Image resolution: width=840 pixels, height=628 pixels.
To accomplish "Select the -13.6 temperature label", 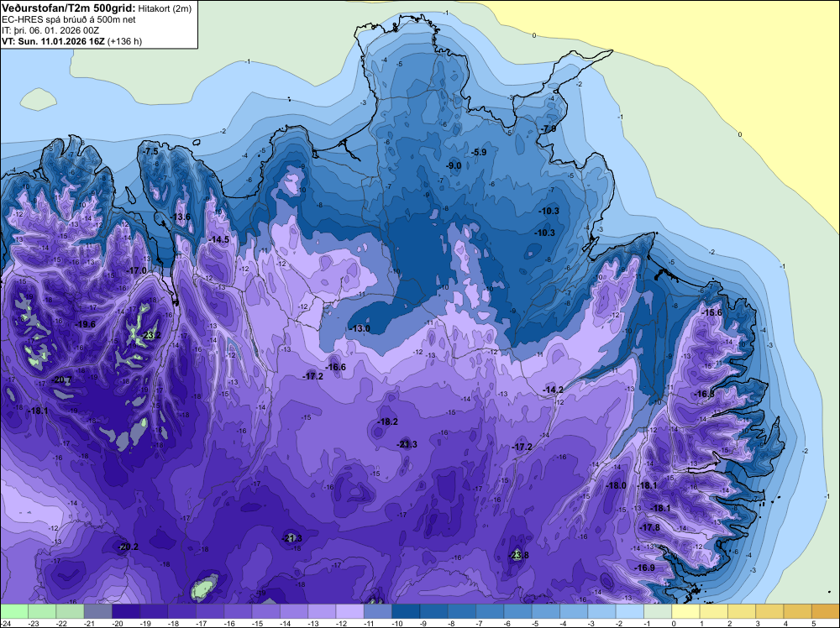I will point(181,217).
